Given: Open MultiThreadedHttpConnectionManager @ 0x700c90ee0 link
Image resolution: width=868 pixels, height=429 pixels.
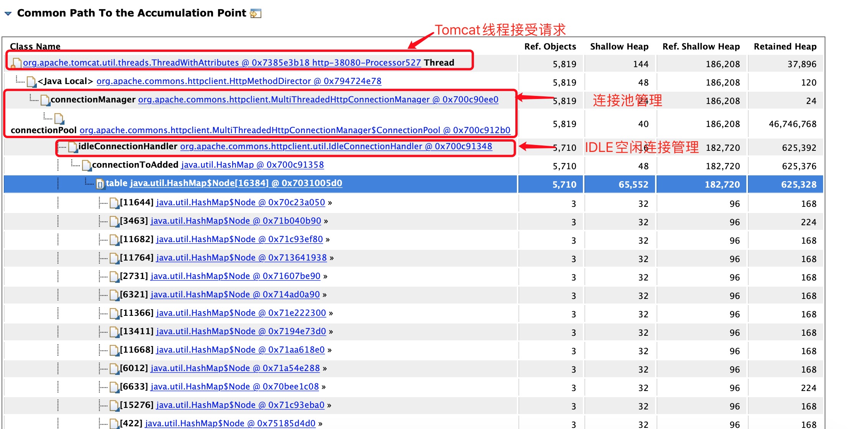Looking at the screenshot, I should [318, 99].
